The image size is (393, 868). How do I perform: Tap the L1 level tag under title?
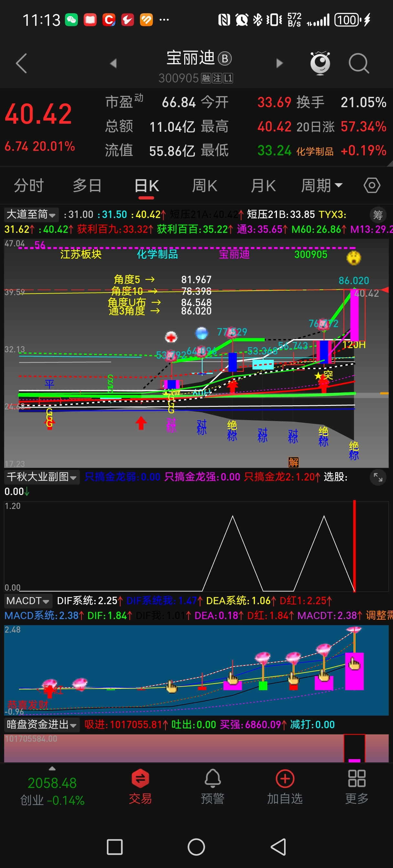coord(228,78)
